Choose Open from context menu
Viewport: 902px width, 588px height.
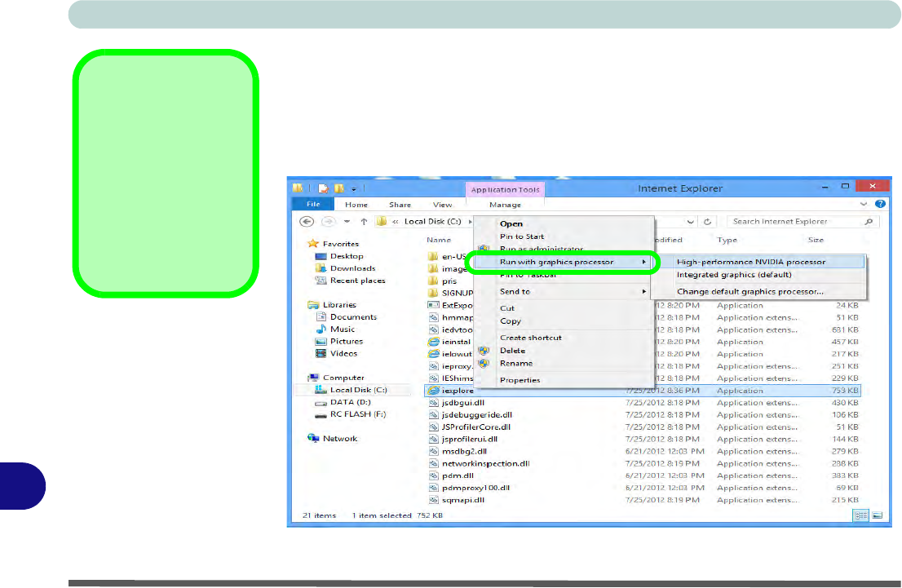(511, 223)
